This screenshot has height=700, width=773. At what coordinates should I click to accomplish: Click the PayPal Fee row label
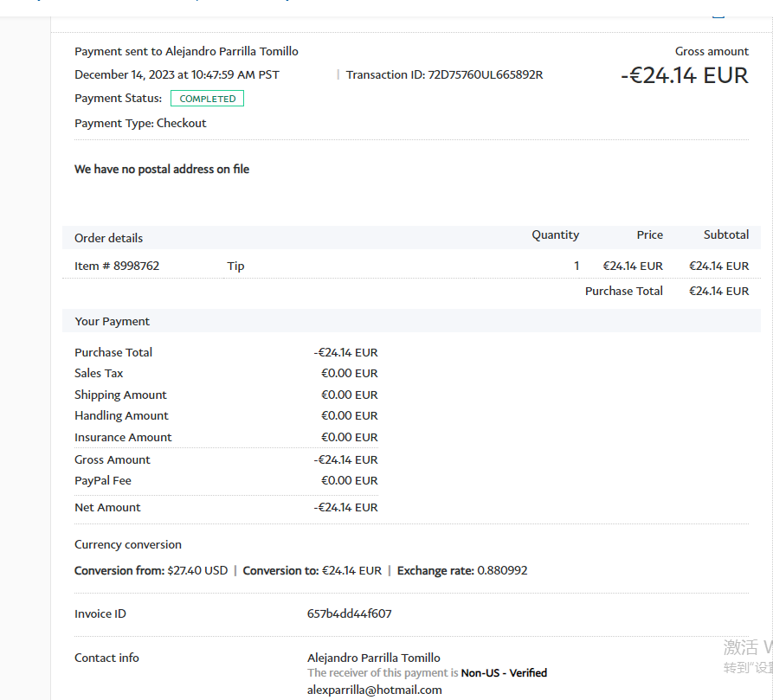tap(103, 480)
